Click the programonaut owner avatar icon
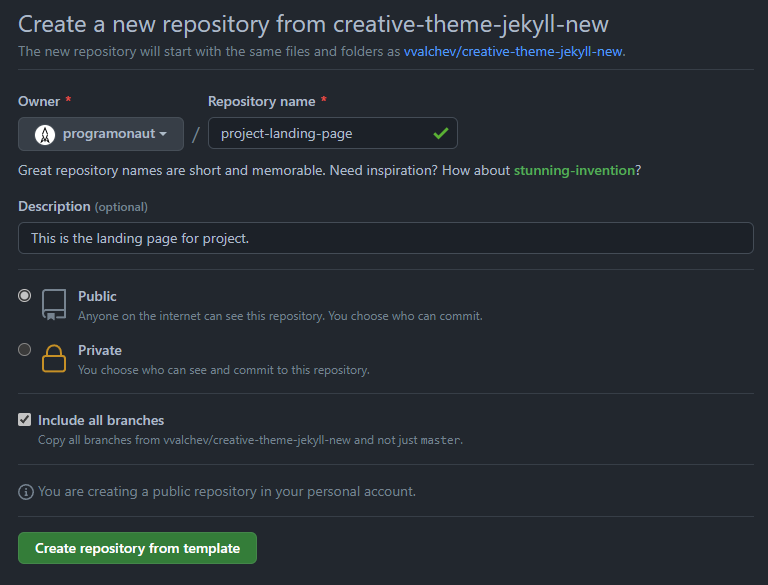The width and height of the screenshot is (768, 585). pos(44,134)
